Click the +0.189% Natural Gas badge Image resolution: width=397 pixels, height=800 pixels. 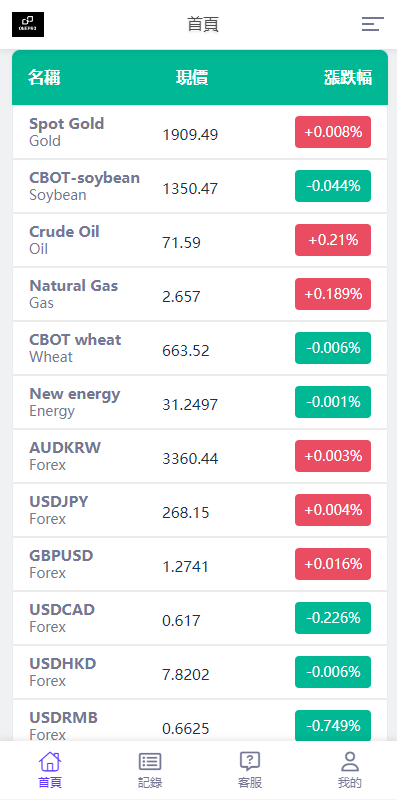pyautogui.click(x=333, y=294)
